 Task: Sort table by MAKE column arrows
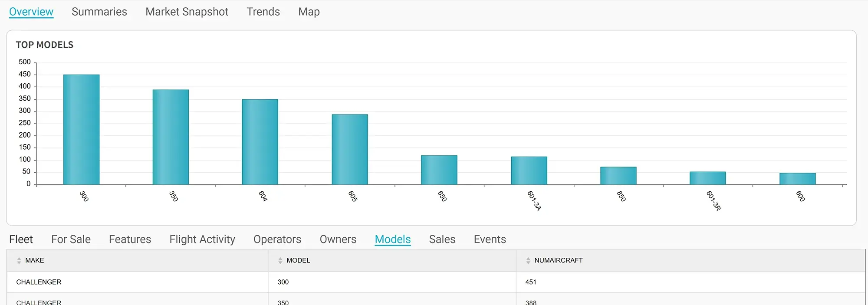point(19,260)
